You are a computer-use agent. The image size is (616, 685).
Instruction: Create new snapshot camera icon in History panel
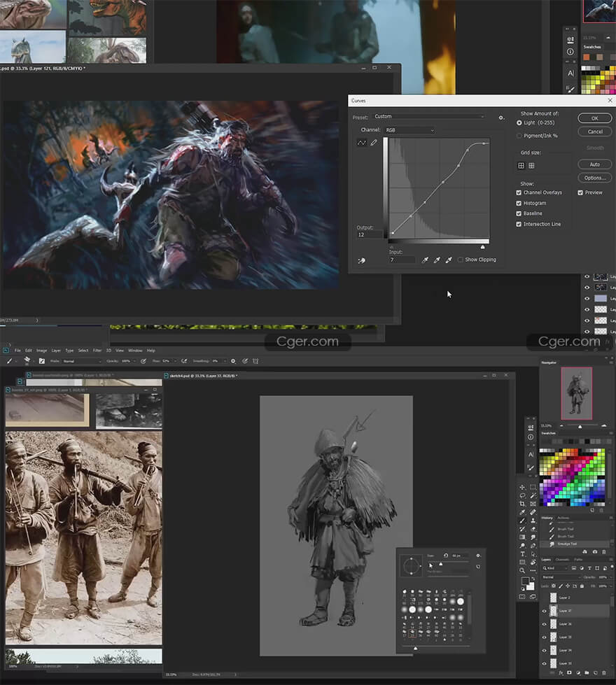594,552
